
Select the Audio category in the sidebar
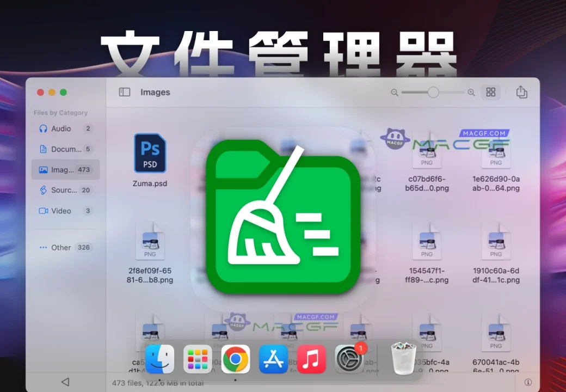pyautogui.click(x=60, y=128)
